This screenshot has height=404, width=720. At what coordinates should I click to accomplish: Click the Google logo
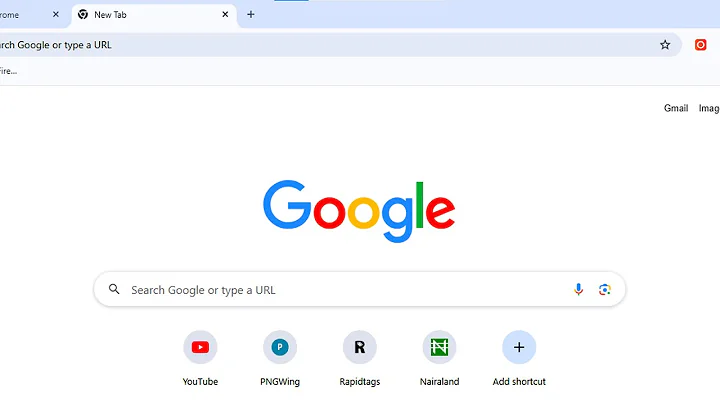click(359, 211)
